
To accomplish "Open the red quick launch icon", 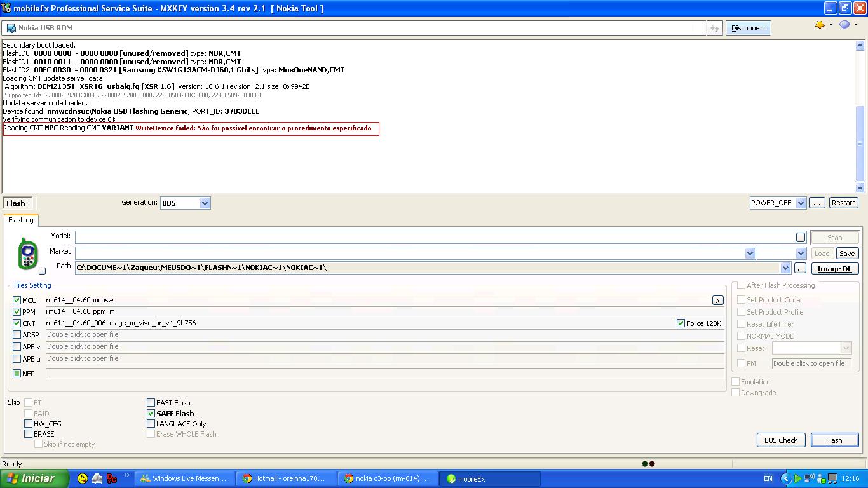I will [x=112, y=478].
